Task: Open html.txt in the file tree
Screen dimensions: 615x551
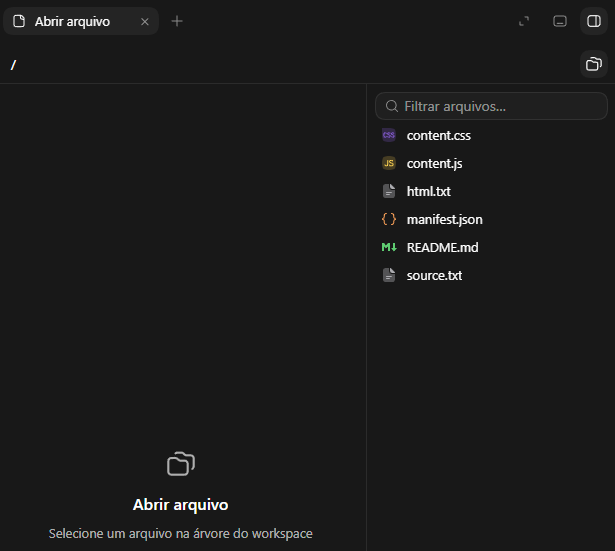Action: point(491,191)
